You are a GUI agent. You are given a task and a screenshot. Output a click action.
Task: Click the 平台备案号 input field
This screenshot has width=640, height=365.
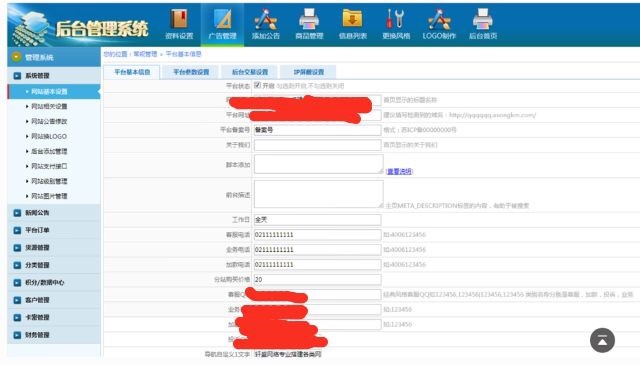[x=317, y=130]
